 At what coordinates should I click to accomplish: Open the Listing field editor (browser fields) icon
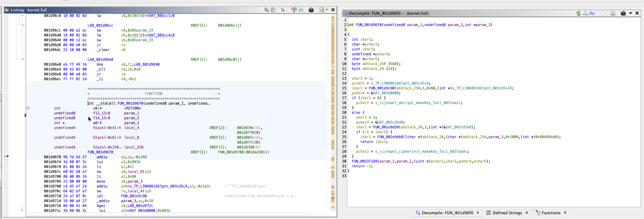(x=294, y=10)
